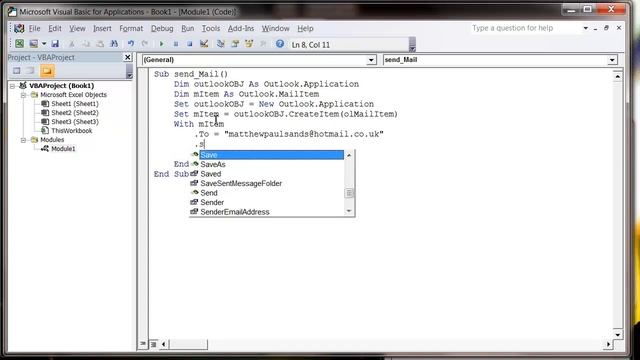
Task: Open the Edit menu
Action: pos(55,29)
